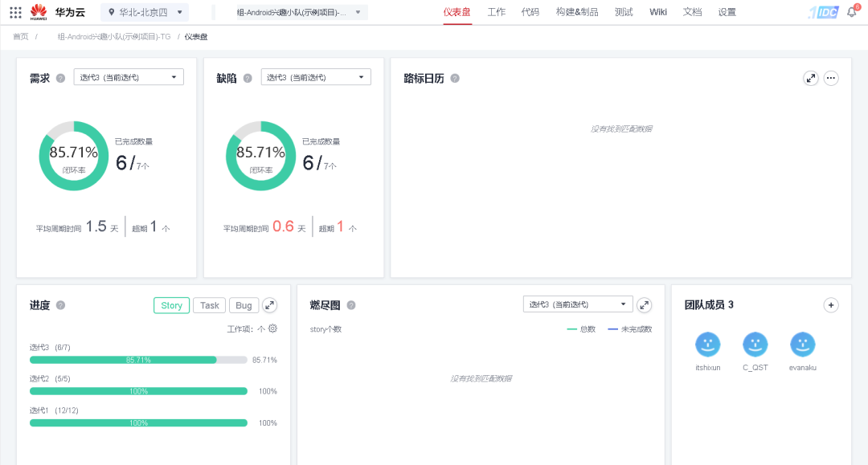The image size is (868, 465).
Task: Click 团队成员 3 heading
Action: click(x=709, y=304)
